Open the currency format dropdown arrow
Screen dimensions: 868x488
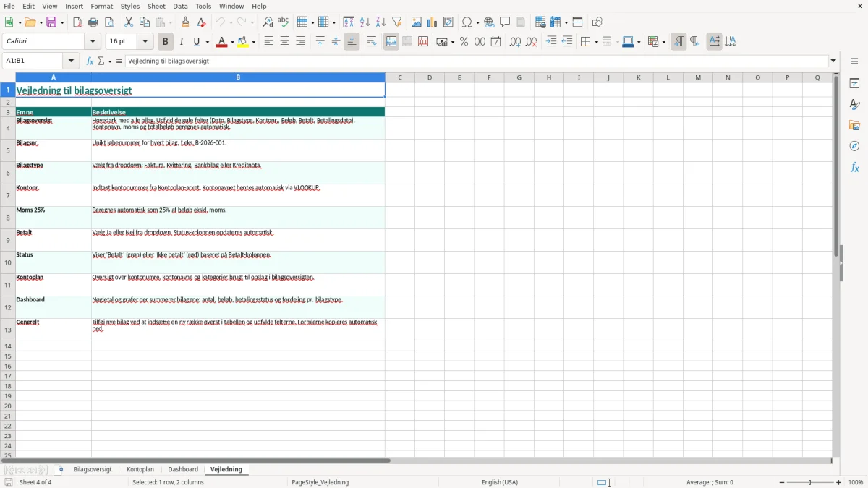[x=452, y=42]
